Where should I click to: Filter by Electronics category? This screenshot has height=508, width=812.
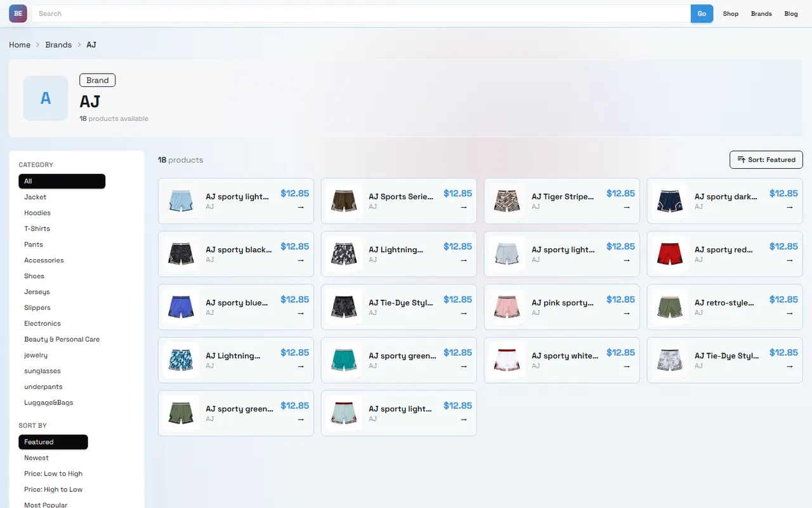pos(43,323)
